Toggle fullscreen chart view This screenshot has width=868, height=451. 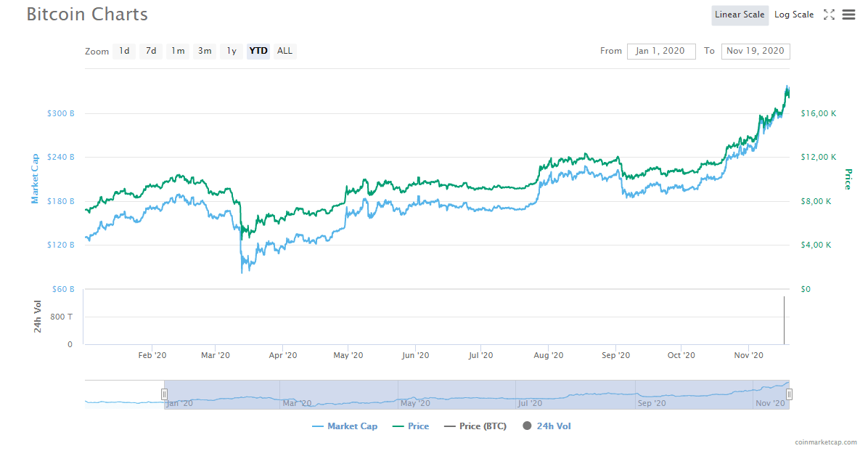829,15
